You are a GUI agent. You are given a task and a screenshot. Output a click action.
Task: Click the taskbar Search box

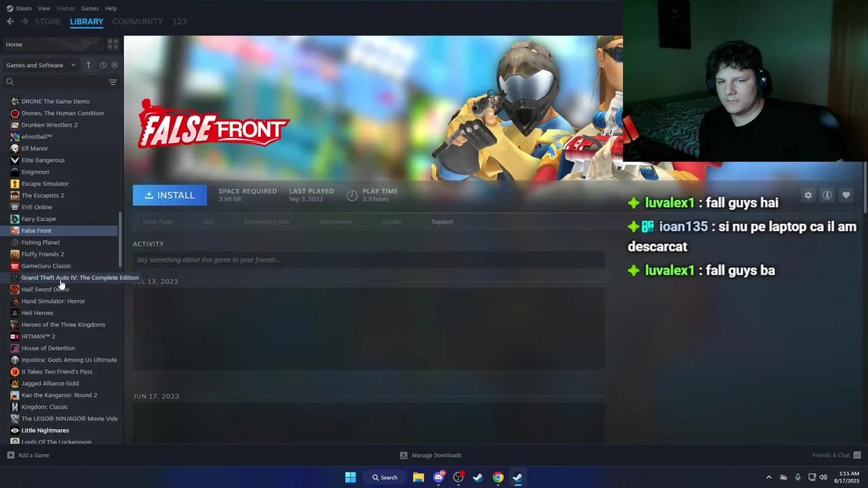[x=384, y=477]
